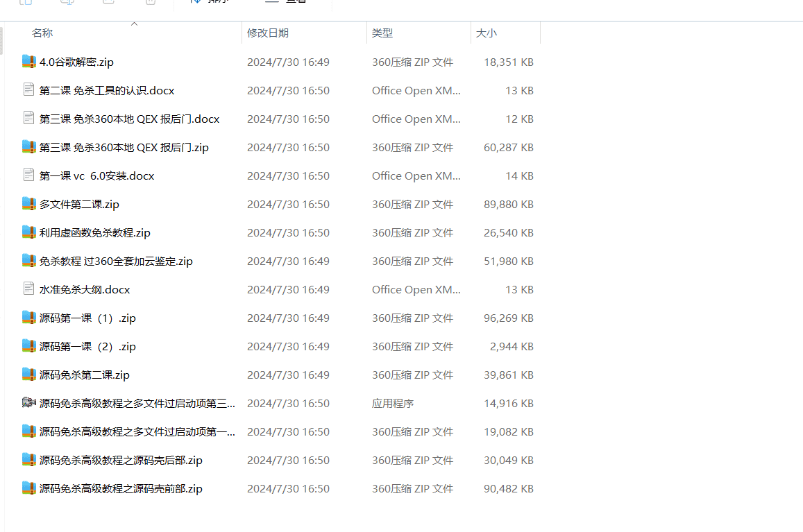Click the 类型 column header

tap(382, 33)
